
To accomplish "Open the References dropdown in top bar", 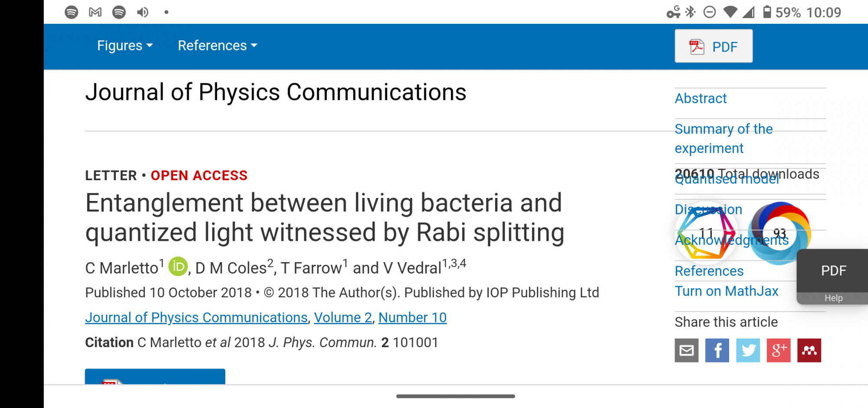I will pos(217,46).
